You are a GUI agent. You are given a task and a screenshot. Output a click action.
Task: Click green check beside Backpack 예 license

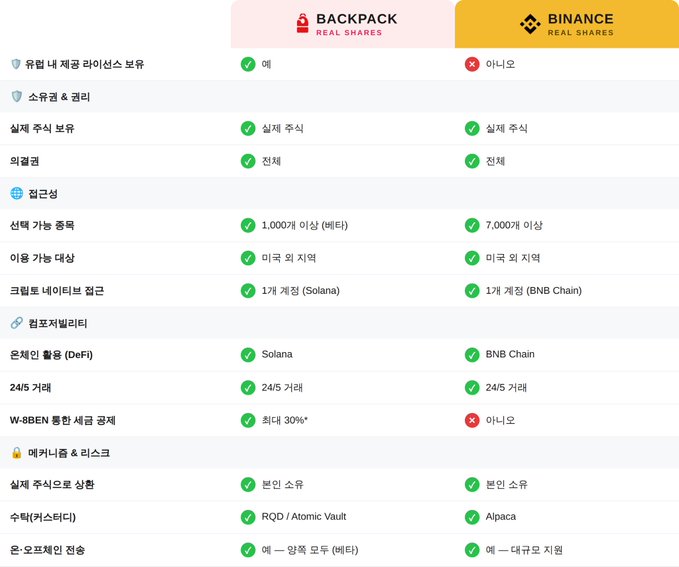pyautogui.click(x=248, y=64)
